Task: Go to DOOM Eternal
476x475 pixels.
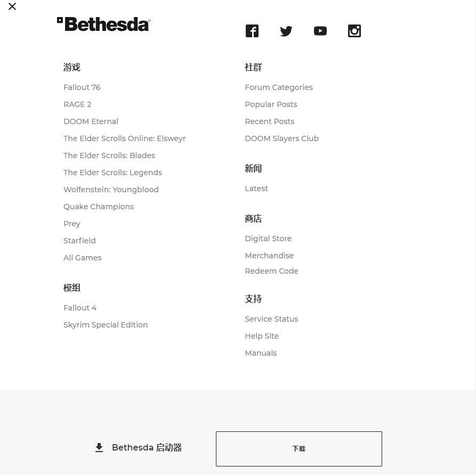Action: 91,121
